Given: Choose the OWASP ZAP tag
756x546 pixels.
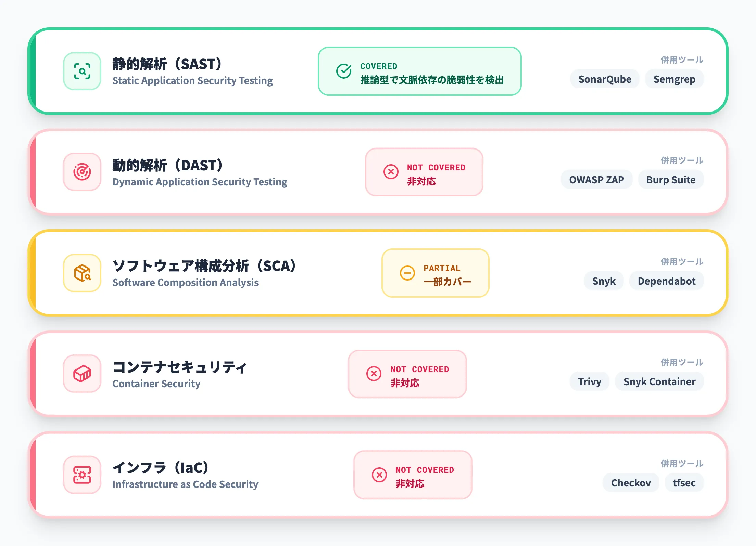Looking at the screenshot, I should tap(596, 180).
